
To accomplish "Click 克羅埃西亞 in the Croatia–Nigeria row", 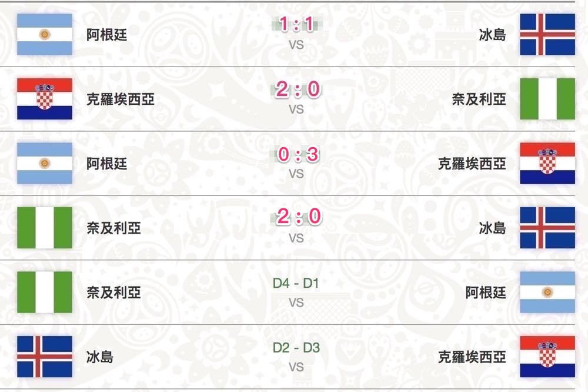I will 121,99.
